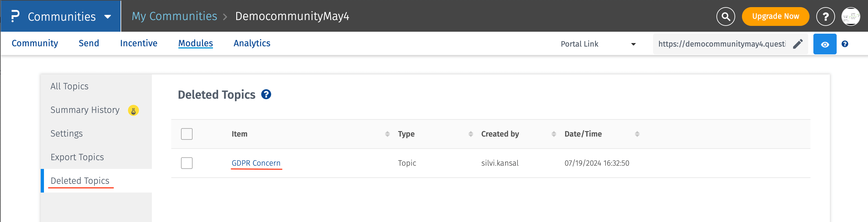Click the Summary History beta flask badge

click(x=133, y=110)
